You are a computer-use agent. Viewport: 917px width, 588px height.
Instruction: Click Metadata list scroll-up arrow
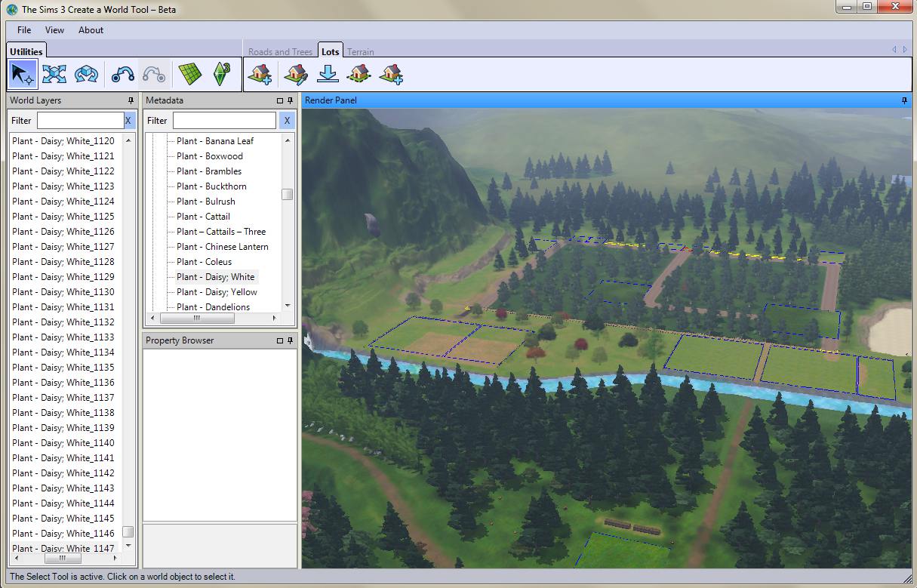(287, 140)
